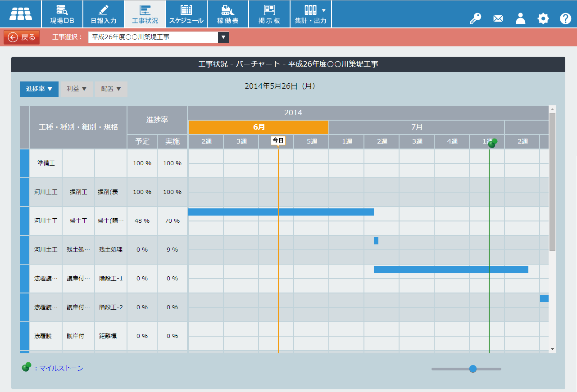Open the 工事選択 project dropdown
The height and width of the screenshot is (392, 577).
tap(159, 37)
